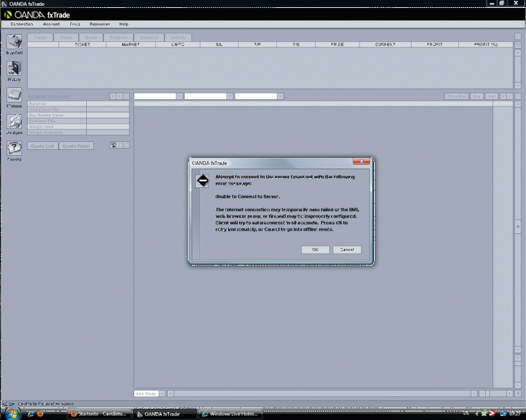Click the quote list settings icon
Image resolution: width=526 pixels, height=420 pixels.
point(112,145)
